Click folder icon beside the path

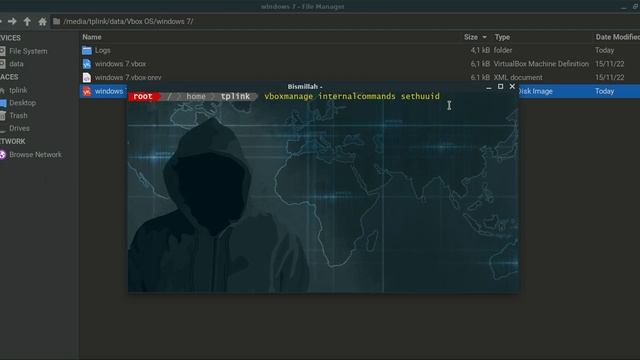[x=56, y=21]
